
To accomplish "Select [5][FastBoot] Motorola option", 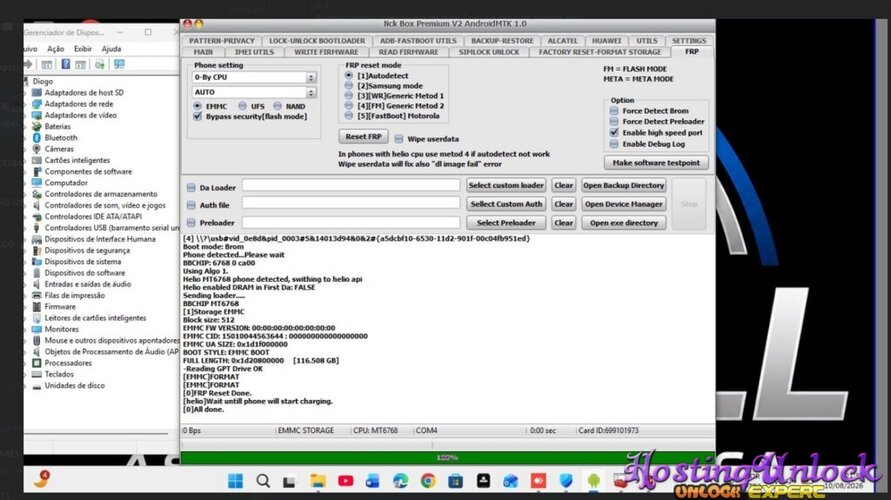I will pos(349,116).
